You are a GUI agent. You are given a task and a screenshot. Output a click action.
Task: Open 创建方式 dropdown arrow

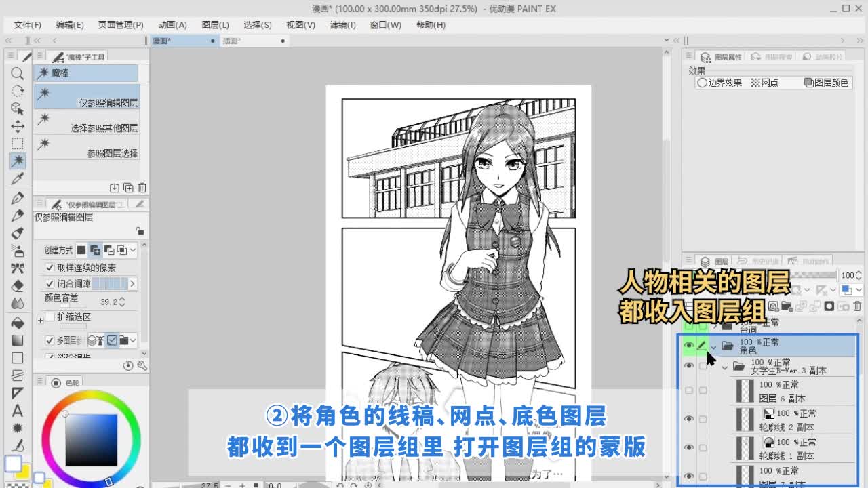(x=133, y=250)
